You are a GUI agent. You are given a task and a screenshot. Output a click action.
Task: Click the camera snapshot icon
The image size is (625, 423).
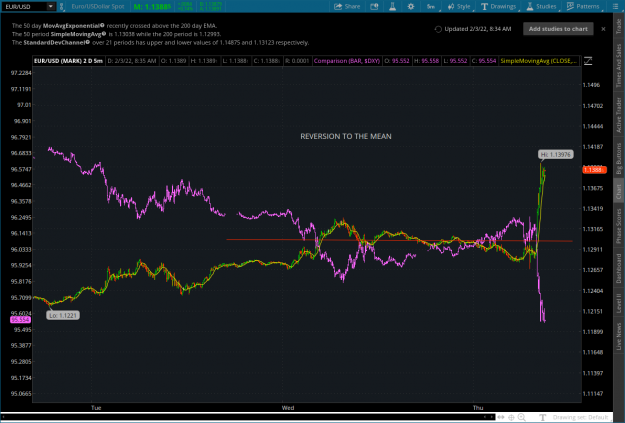[374, 6]
